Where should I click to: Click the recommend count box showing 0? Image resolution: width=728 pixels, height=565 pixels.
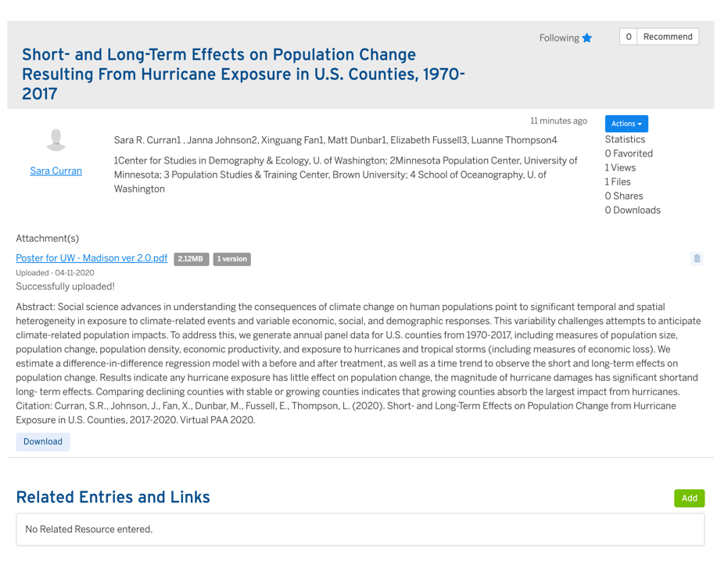[x=629, y=37]
